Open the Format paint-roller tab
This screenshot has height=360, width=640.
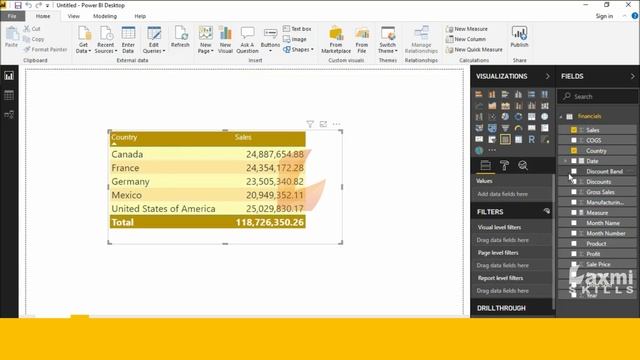504,165
